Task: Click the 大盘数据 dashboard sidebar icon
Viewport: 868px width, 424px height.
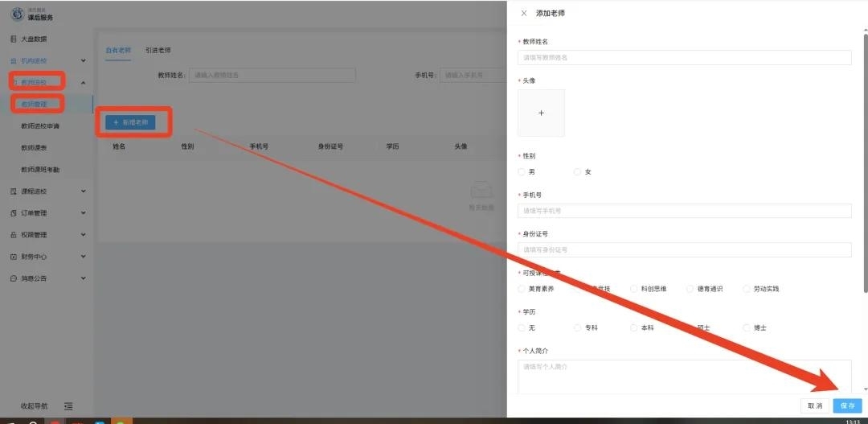Action: coord(13,39)
